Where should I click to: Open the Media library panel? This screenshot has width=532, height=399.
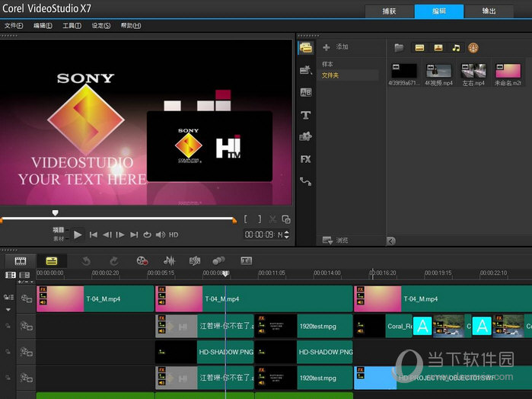[306, 48]
